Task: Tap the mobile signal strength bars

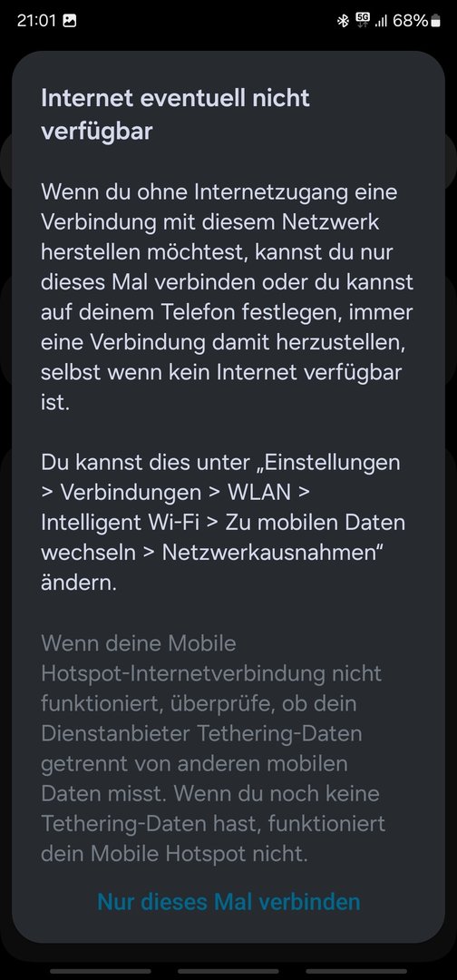Action: [381, 21]
